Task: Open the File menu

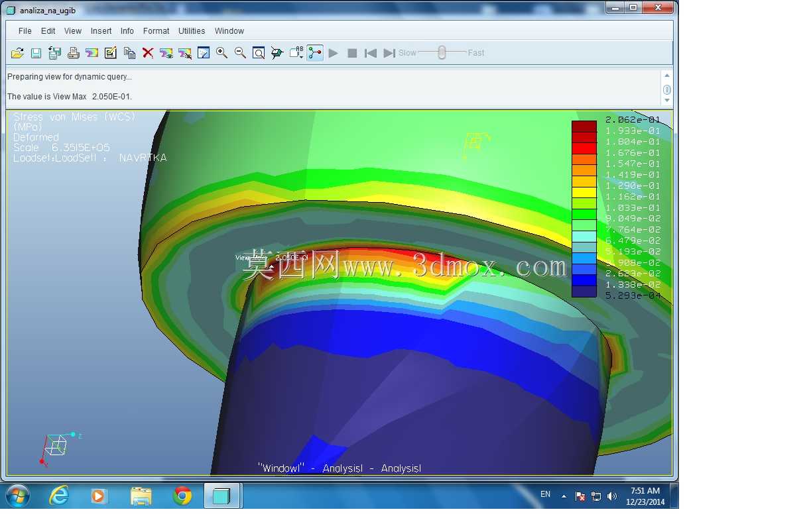Action: 25,31
